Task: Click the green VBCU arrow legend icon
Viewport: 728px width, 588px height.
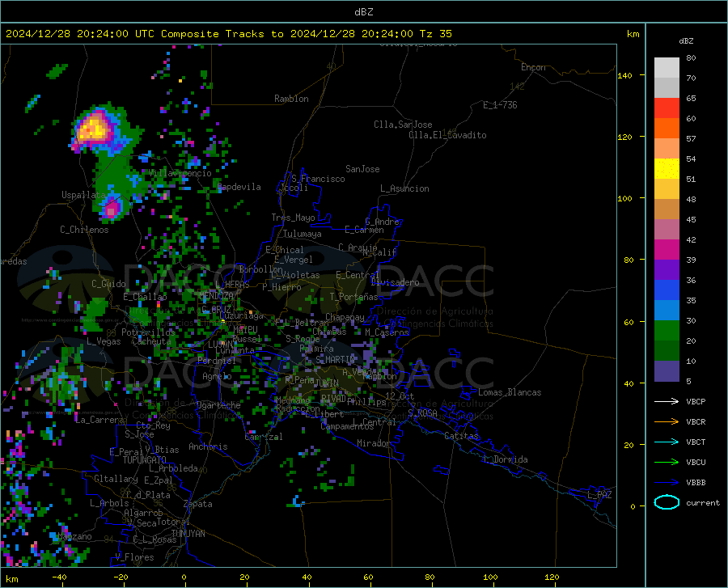Action: tap(667, 463)
